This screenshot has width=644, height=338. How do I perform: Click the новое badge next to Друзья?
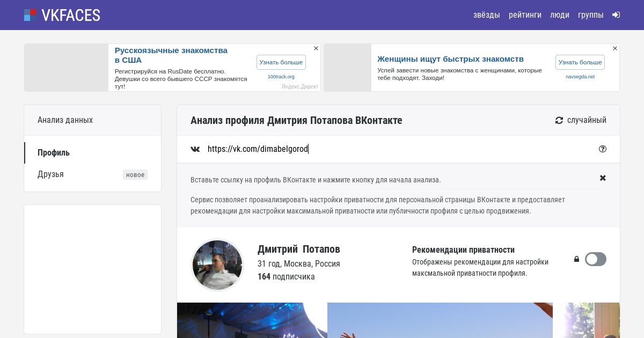click(135, 175)
